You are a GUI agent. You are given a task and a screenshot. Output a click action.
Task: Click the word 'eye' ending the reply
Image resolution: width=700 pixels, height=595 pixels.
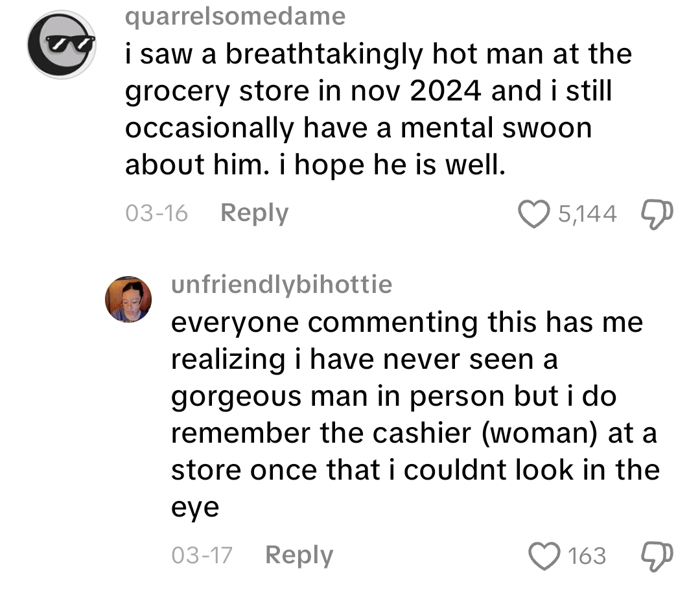[x=195, y=507]
